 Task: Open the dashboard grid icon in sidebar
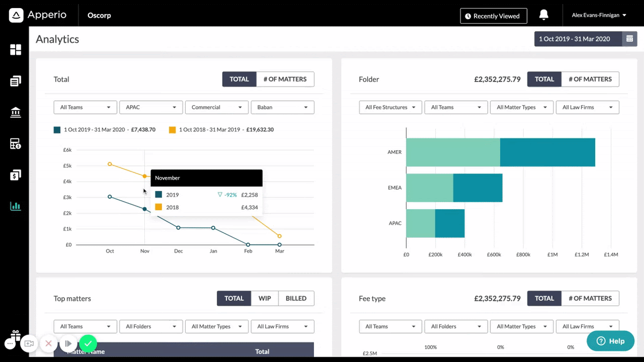coord(16,50)
